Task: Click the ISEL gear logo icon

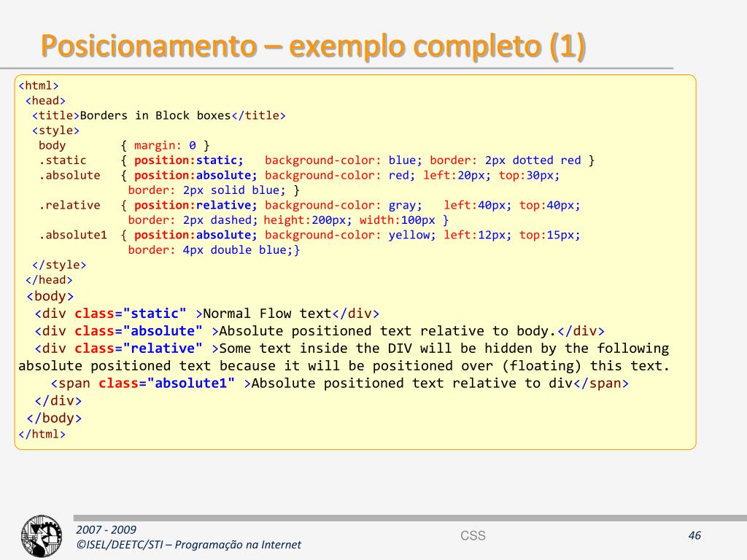Action: tap(42, 536)
